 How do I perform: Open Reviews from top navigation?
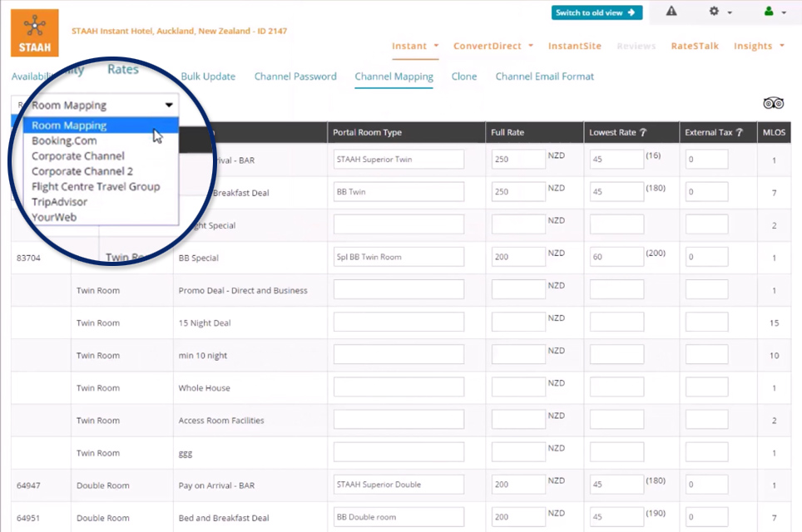coord(636,46)
